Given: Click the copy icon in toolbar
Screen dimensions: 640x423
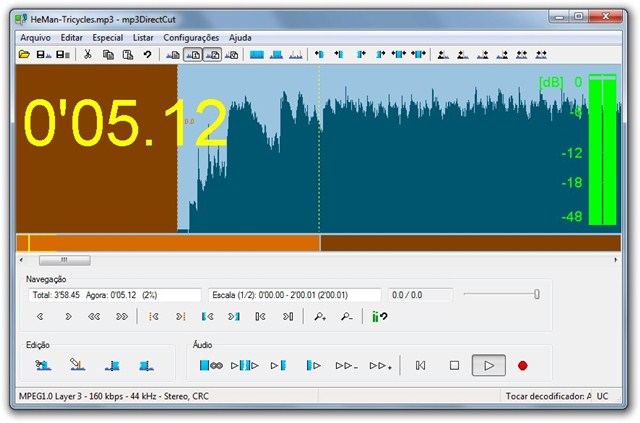Looking at the screenshot, I should (x=108, y=54).
